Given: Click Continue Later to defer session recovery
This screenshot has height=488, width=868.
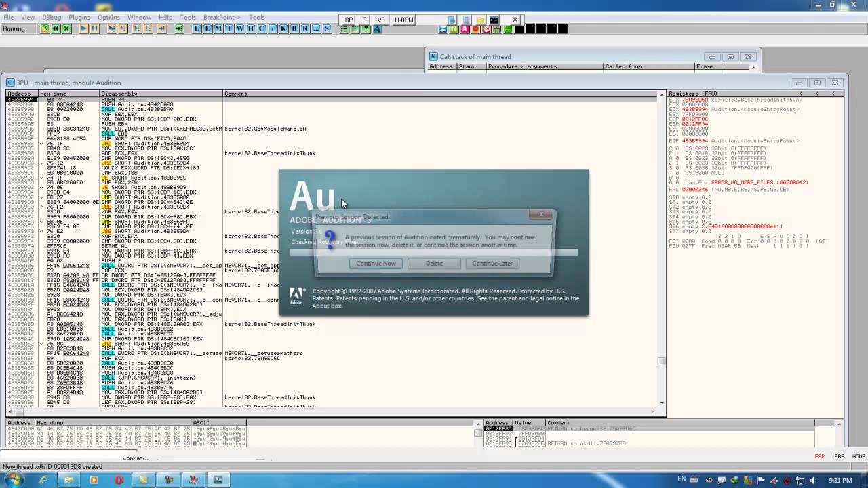Looking at the screenshot, I should [492, 264].
